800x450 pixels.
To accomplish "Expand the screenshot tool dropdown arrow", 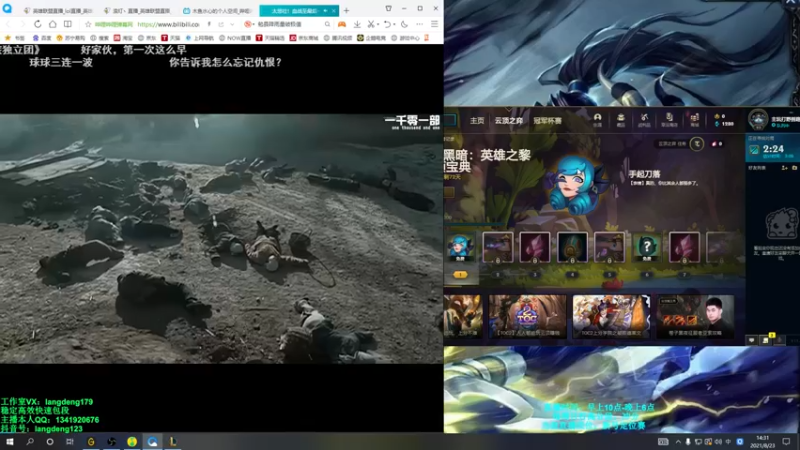I will pyautogui.click(x=378, y=24).
